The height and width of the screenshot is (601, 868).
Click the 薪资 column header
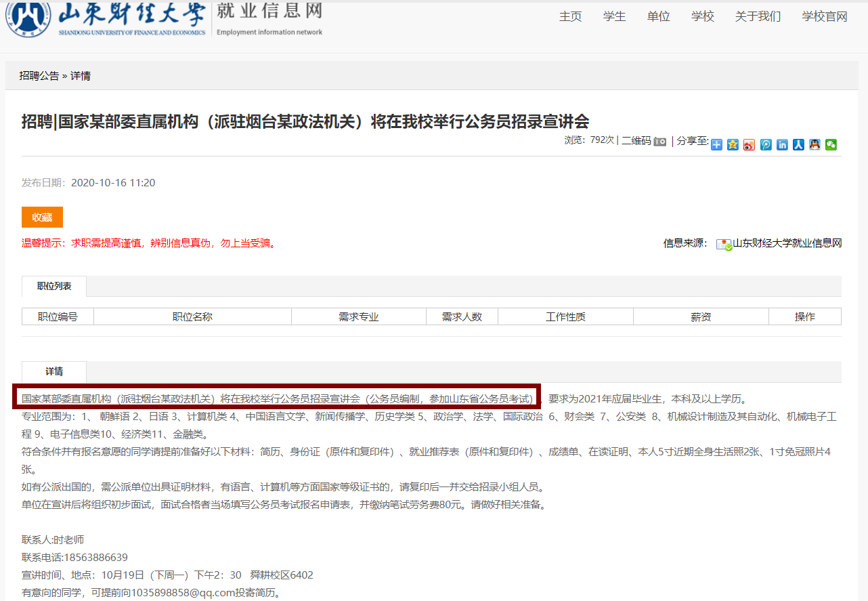coord(701,316)
